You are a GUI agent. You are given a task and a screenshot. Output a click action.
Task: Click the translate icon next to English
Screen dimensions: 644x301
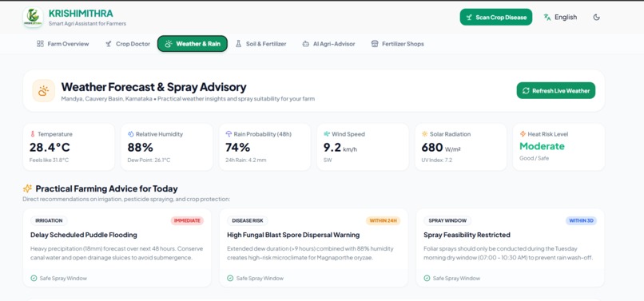[x=547, y=18]
